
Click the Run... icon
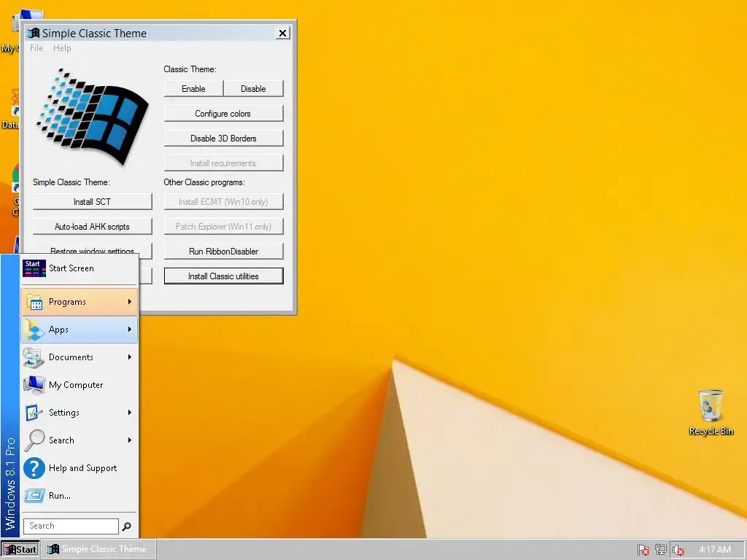point(34,496)
